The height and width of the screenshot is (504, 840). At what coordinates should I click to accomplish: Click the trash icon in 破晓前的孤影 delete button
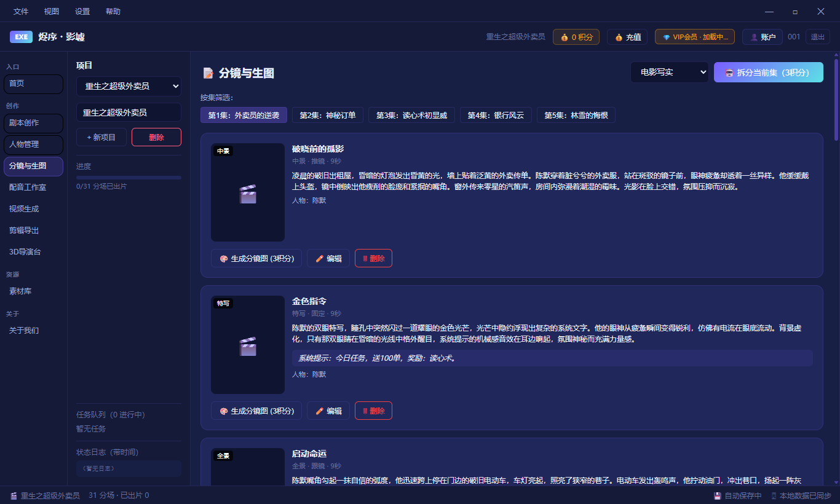click(365, 259)
